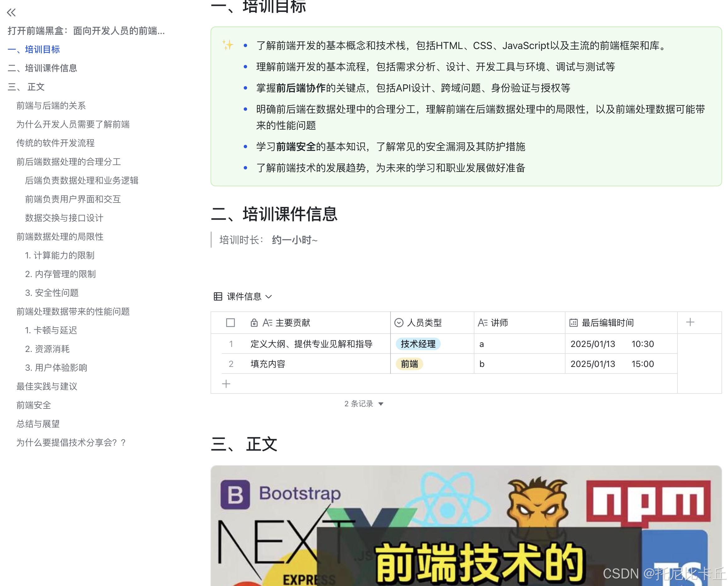The height and width of the screenshot is (586, 728).
Task: Toggle the select-all checkbox in table header
Action: (230, 323)
